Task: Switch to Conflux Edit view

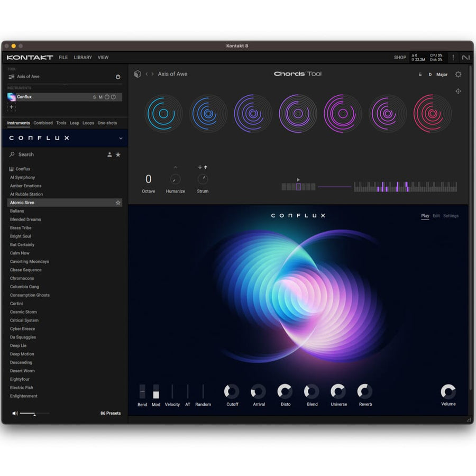Action: click(x=436, y=216)
